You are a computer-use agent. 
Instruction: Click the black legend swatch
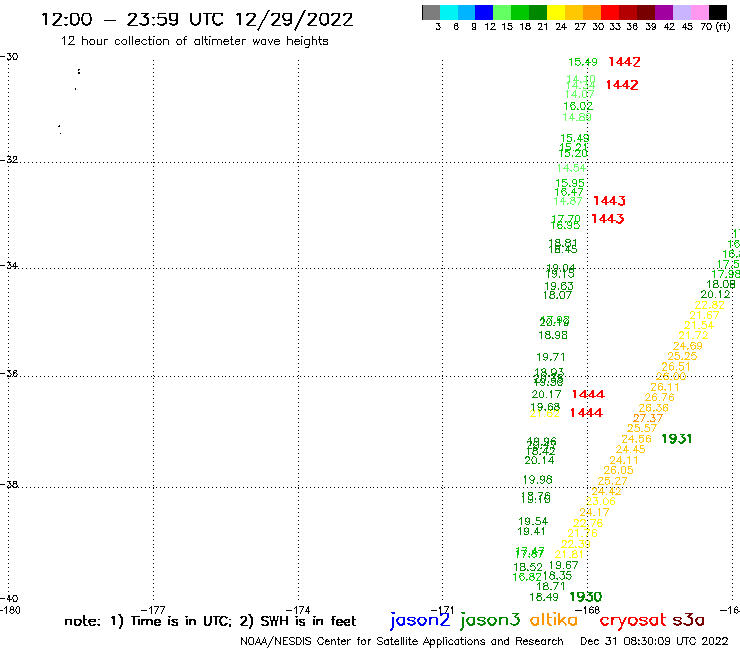coord(717,12)
